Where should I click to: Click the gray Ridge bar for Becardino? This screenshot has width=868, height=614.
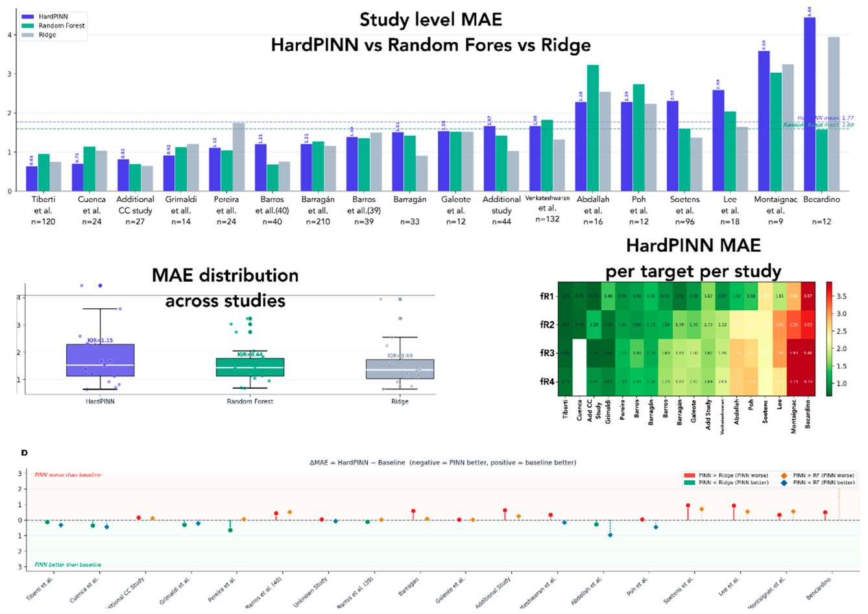coord(834,114)
